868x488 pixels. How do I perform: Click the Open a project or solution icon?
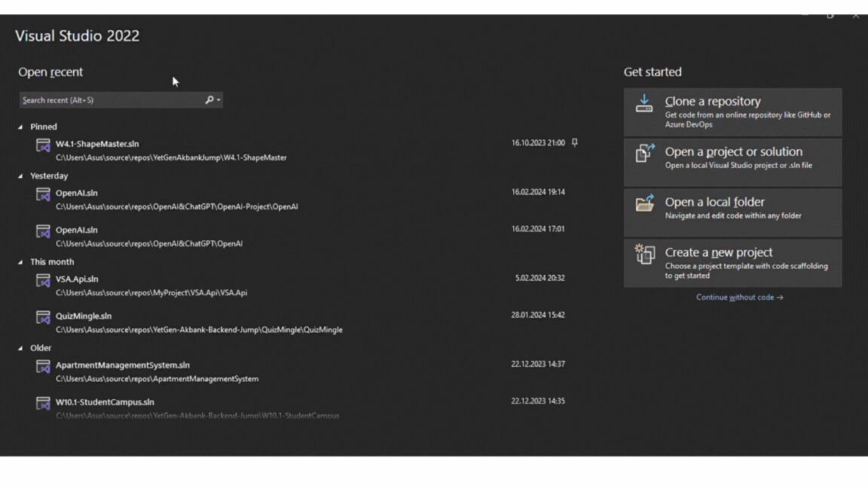(x=644, y=154)
